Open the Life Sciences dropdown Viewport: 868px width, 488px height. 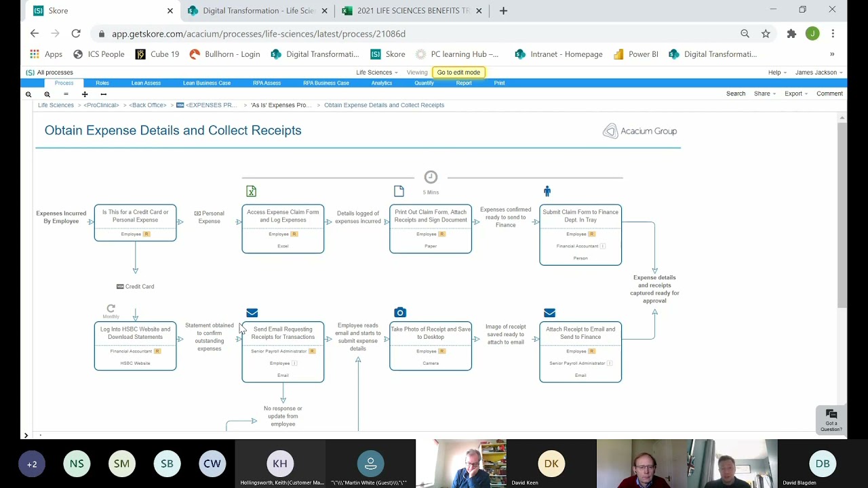[376, 73]
